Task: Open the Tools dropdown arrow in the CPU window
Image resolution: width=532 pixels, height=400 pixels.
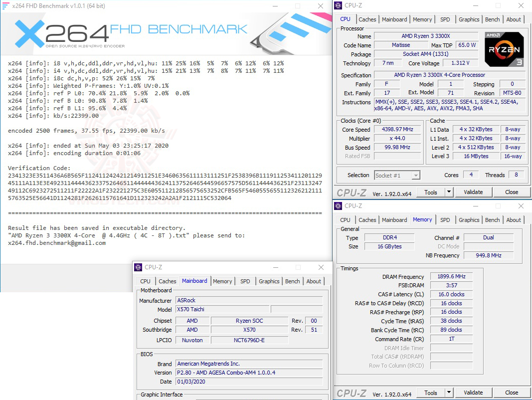Action: pyautogui.click(x=449, y=192)
